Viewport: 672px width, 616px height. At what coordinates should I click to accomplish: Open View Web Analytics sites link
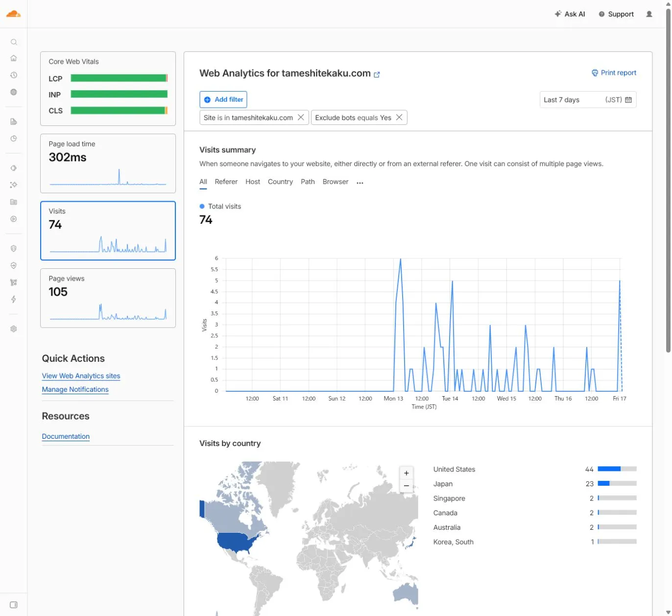click(x=81, y=376)
